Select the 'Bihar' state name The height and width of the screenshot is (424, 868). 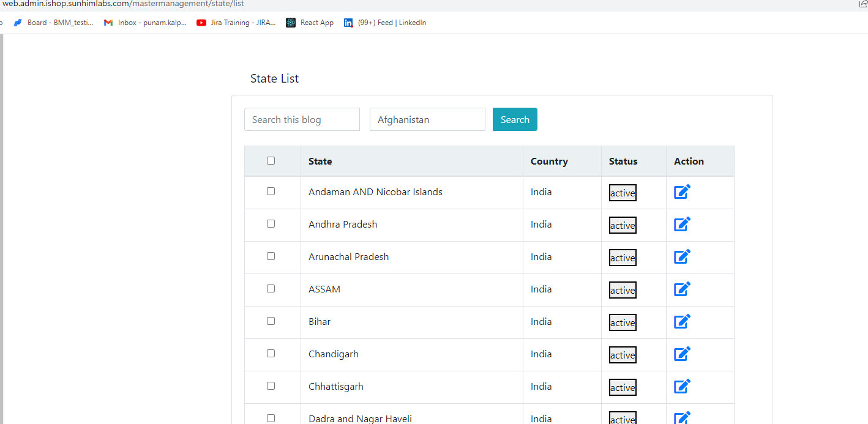coord(320,322)
